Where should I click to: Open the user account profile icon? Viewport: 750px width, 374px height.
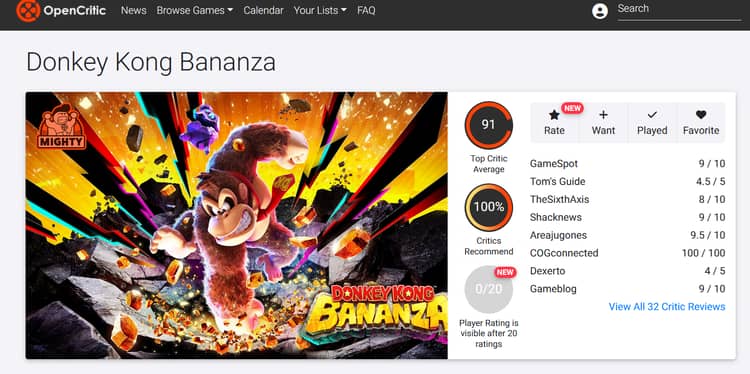tap(600, 11)
